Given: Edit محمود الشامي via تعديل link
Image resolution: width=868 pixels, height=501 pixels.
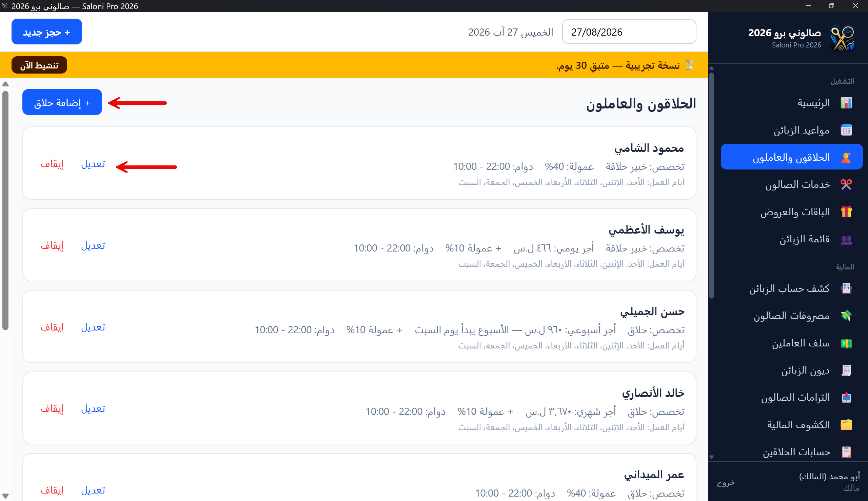Looking at the screenshot, I should coord(93,164).
